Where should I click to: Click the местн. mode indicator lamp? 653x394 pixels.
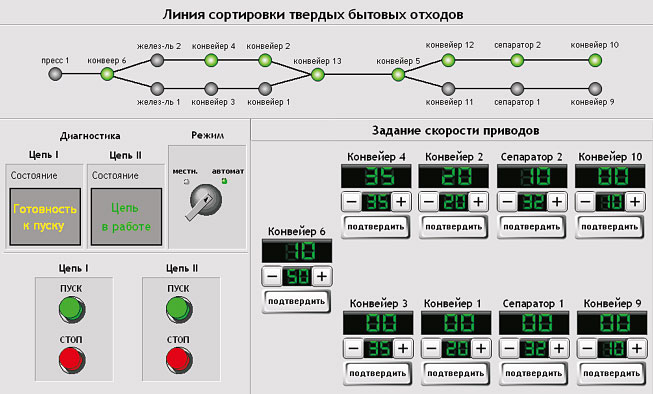[x=186, y=182]
